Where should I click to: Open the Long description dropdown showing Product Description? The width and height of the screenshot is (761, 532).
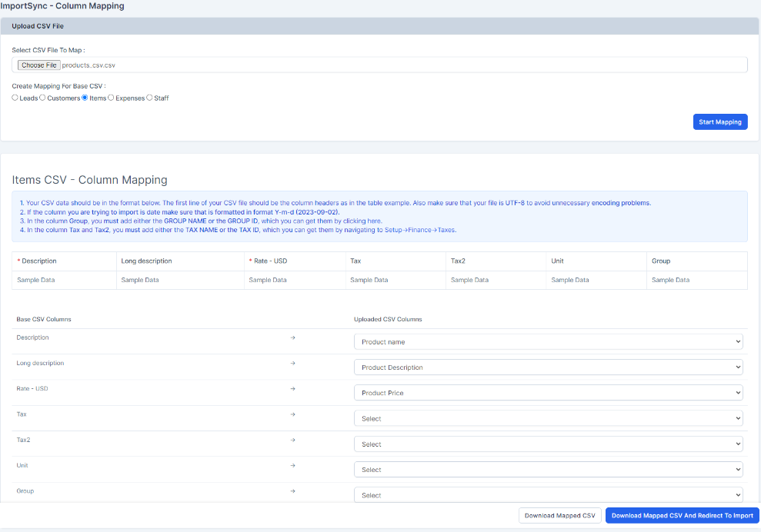click(x=549, y=367)
